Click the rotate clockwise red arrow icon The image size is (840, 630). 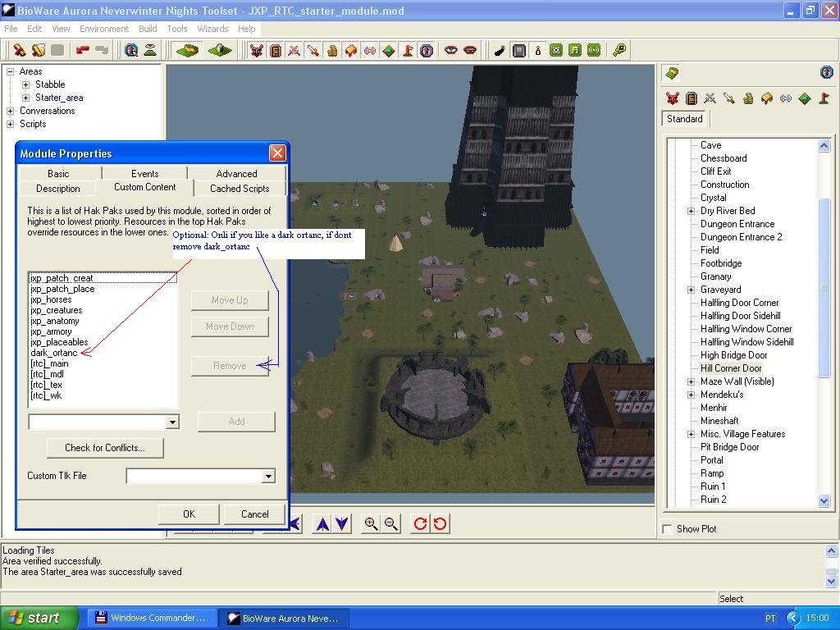click(x=420, y=523)
